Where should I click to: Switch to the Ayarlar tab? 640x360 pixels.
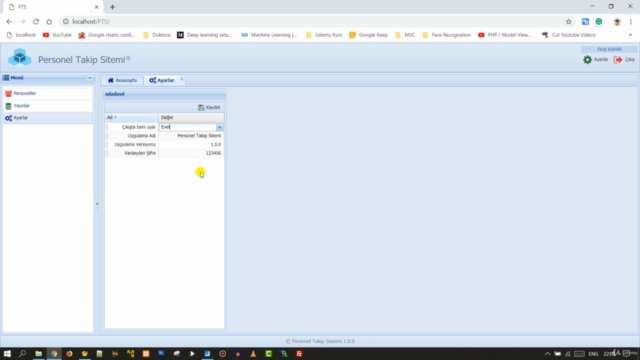click(162, 80)
